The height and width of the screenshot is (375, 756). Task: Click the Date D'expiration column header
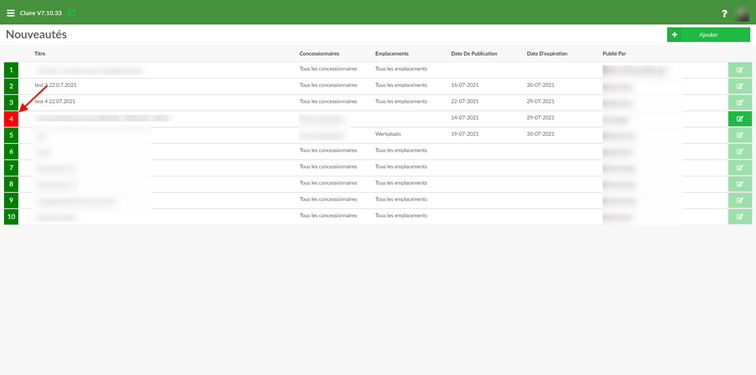click(x=547, y=54)
